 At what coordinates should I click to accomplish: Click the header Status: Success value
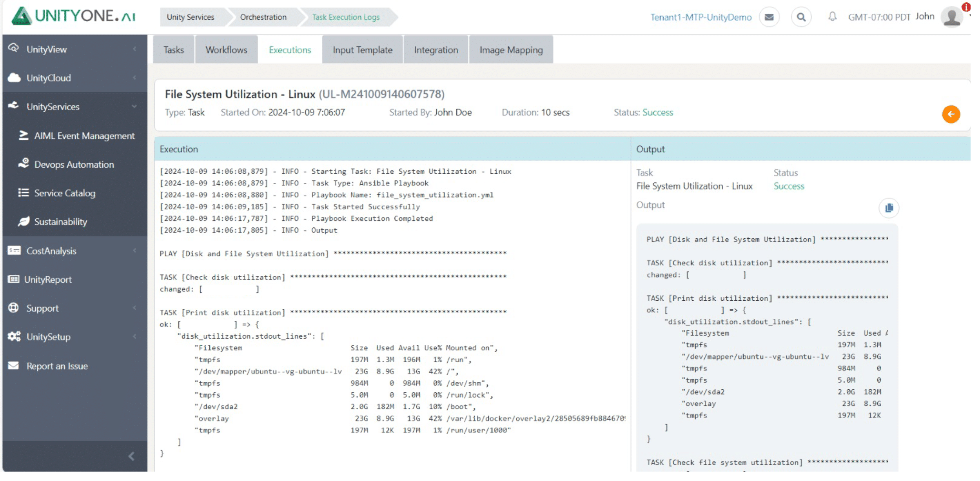click(657, 113)
